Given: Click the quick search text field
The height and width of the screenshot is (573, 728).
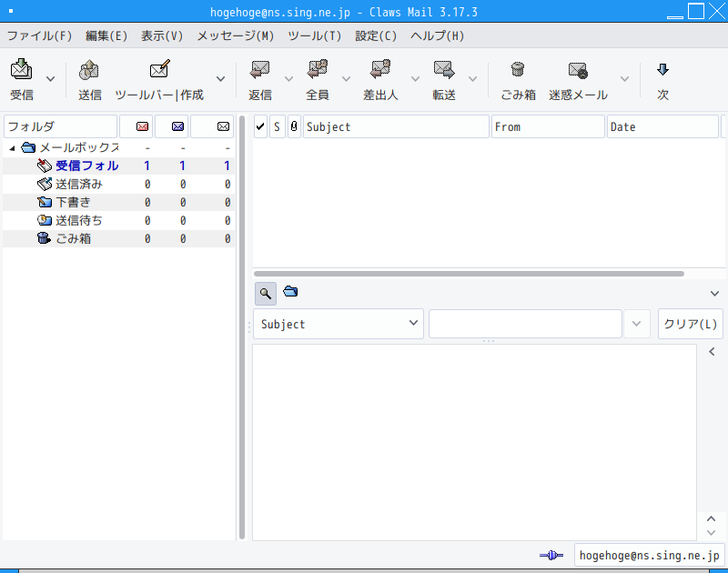Looking at the screenshot, I should pos(525,324).
